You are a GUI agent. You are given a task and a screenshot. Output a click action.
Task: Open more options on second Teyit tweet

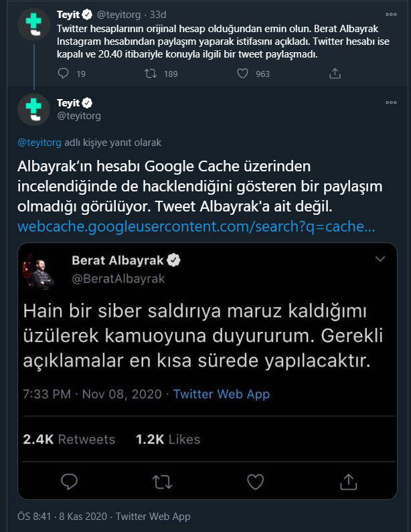click(391, 103)
